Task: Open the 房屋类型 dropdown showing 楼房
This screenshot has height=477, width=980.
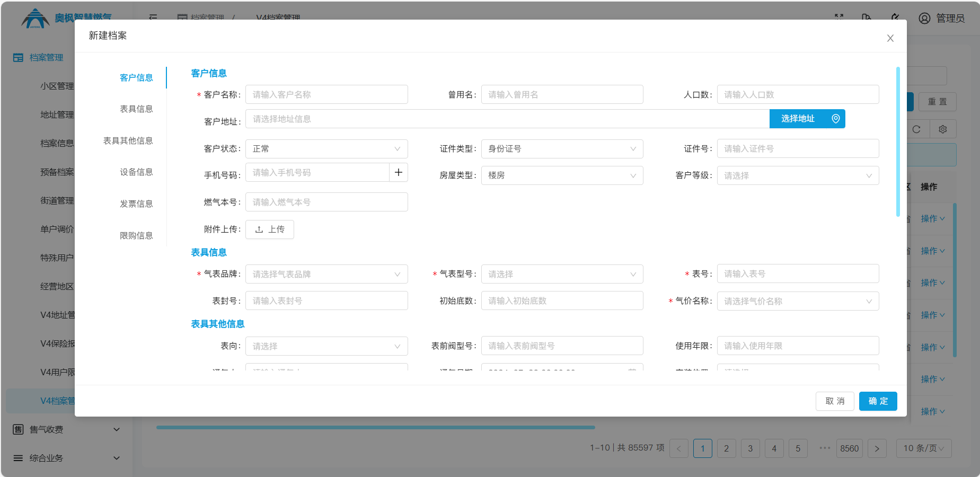Action: tap(562, 175)
